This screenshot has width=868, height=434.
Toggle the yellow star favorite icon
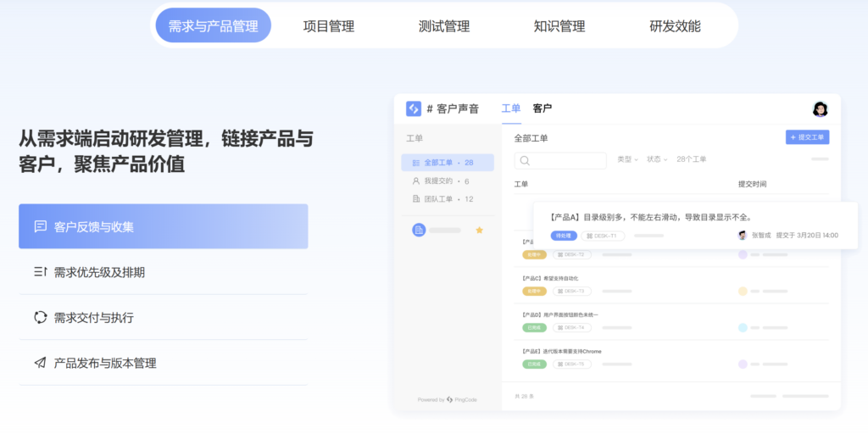pos(480,230)
